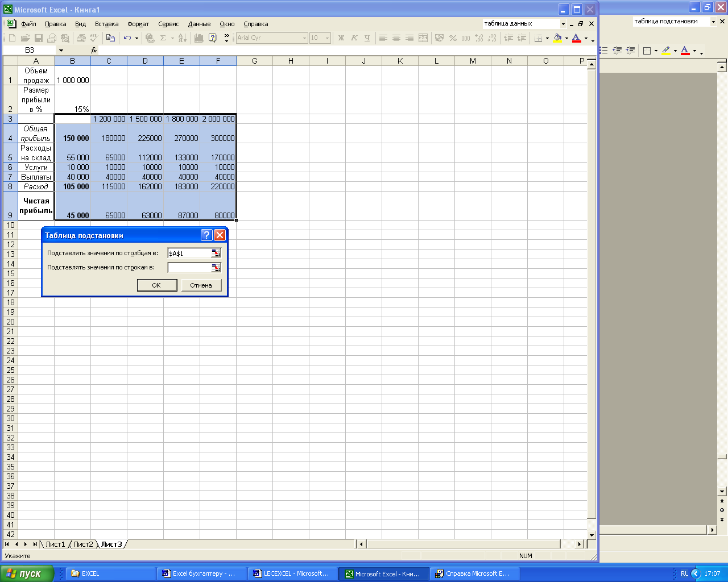Open the Excel Font Color dropdown arrow
The width and height of the screenshot is (728, 582).
click(586, 39)
